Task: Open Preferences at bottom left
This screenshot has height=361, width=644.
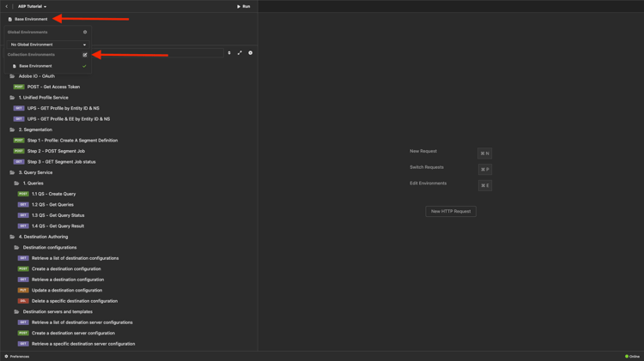Action: (x=17, y=357)
